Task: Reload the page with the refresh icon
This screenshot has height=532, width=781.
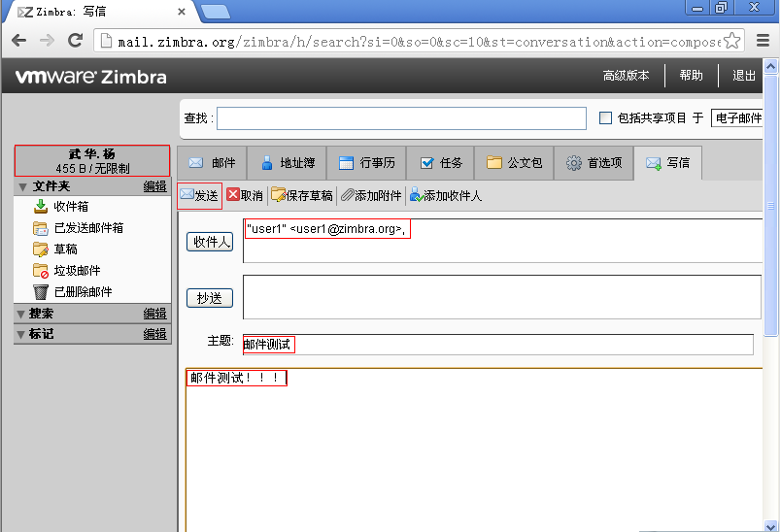Action: pos(75,41)
